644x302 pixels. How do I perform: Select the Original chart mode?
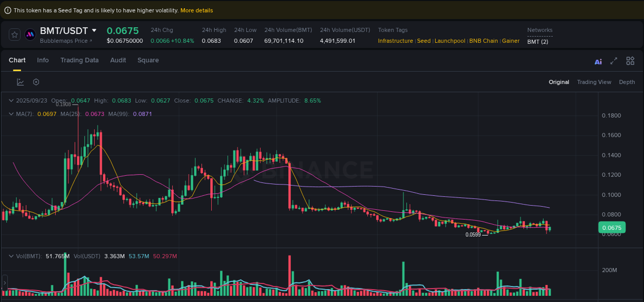click(559, 82)
